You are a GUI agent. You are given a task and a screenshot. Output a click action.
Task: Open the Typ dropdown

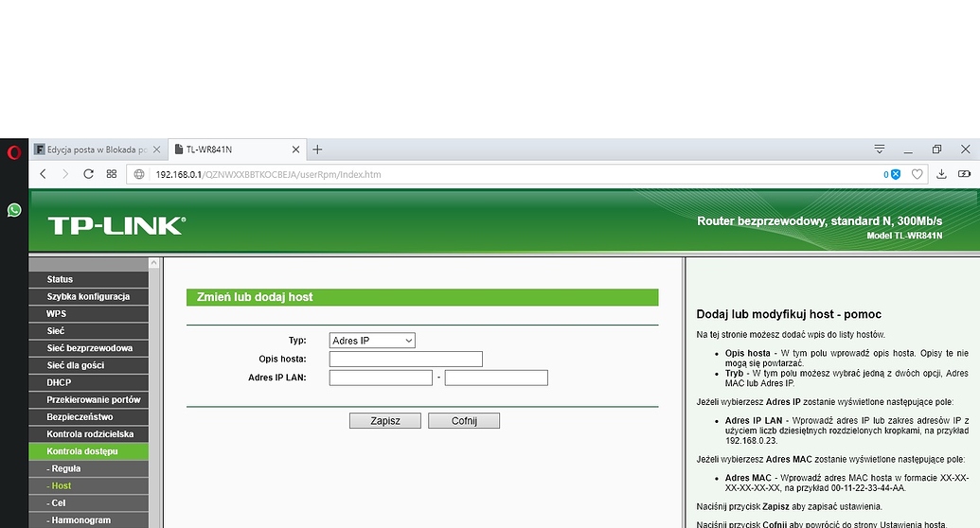point(372,341)
